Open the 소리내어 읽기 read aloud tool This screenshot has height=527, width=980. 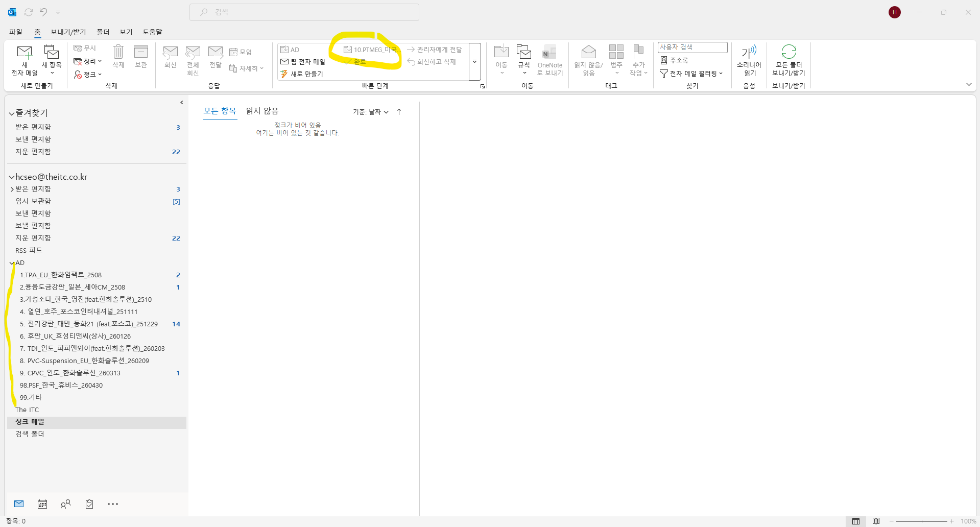(x=749, y=60)
